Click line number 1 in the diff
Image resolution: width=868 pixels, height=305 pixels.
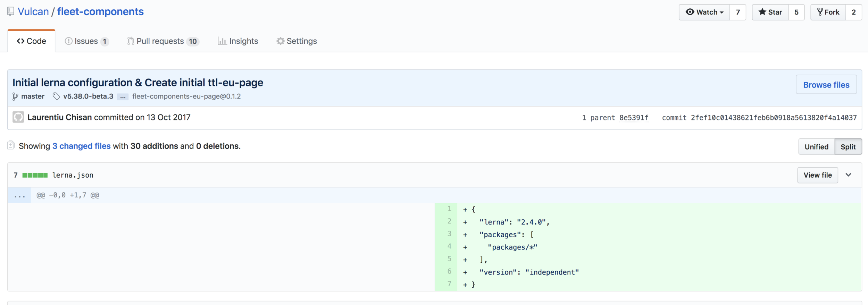(x=449, y=209)
